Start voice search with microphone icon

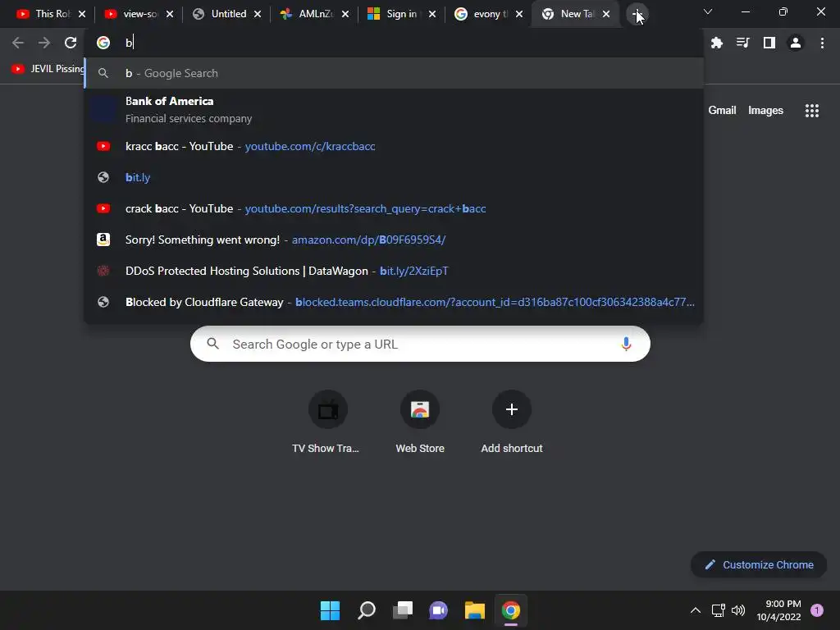pyautogui.click(x=626, y=344)
